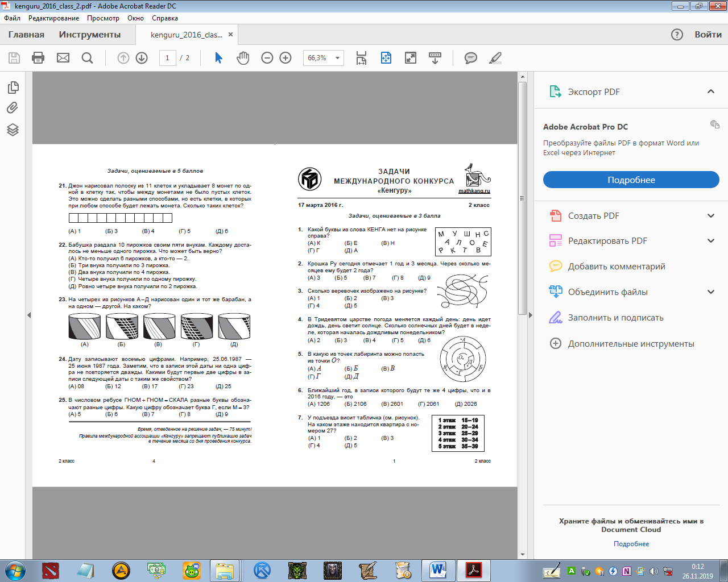
Task: Follow the Подробнее link under Document Cloud
Action: 631,544
